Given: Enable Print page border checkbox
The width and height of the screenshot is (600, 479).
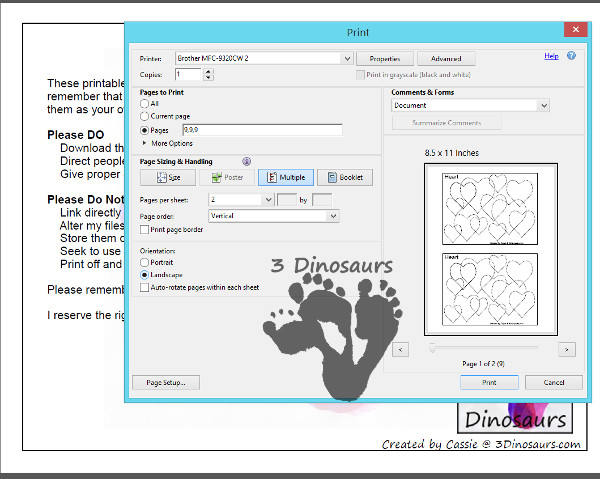Looking at the screenshot, I should click(145, 230).
